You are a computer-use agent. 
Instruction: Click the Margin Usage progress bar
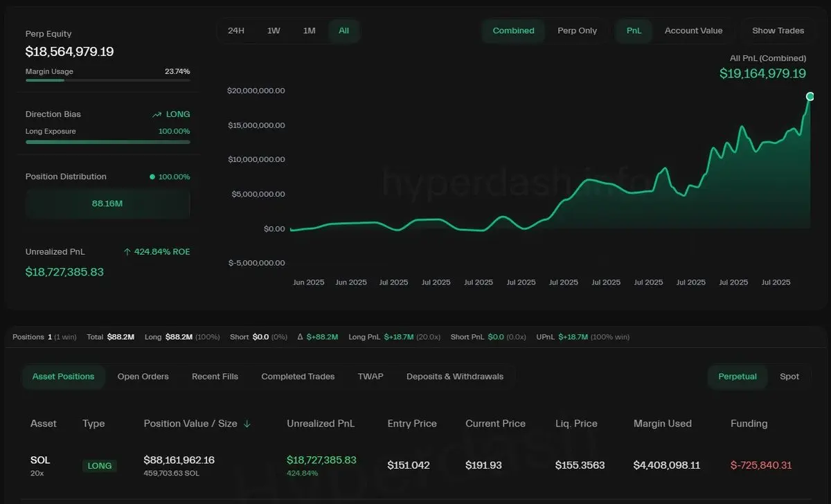[x=107, y=80]
